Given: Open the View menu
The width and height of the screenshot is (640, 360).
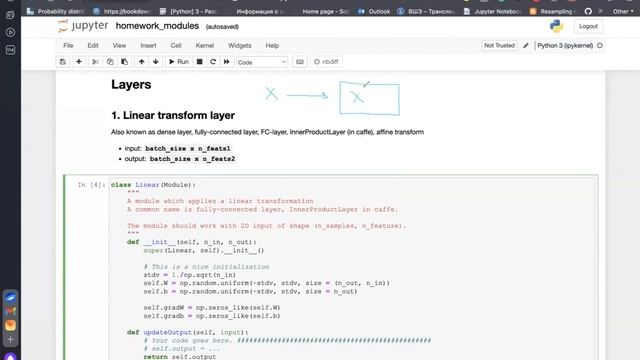Looking at the screenshot, I should pos(119,45).
